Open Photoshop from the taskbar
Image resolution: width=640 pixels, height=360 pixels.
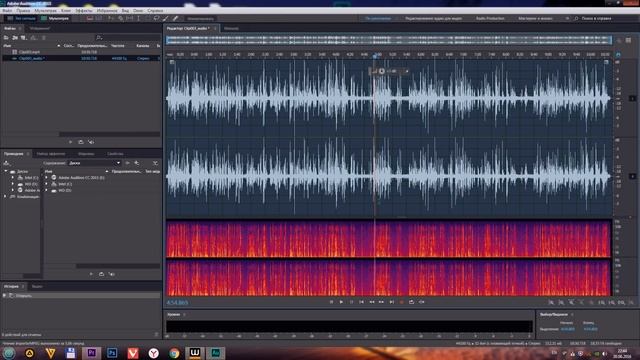click(112, 353)
